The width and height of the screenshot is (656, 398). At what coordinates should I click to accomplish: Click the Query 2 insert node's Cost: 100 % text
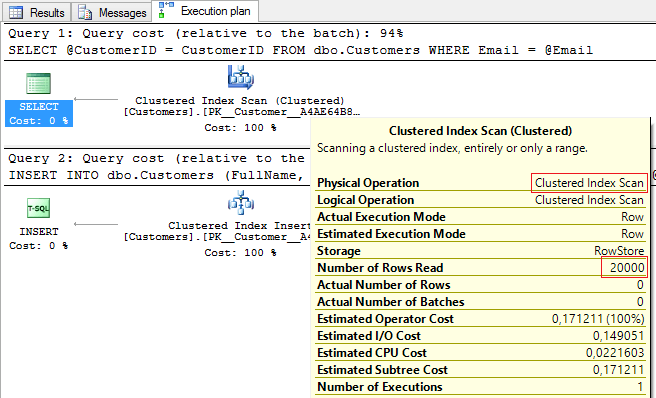point(240,253)
